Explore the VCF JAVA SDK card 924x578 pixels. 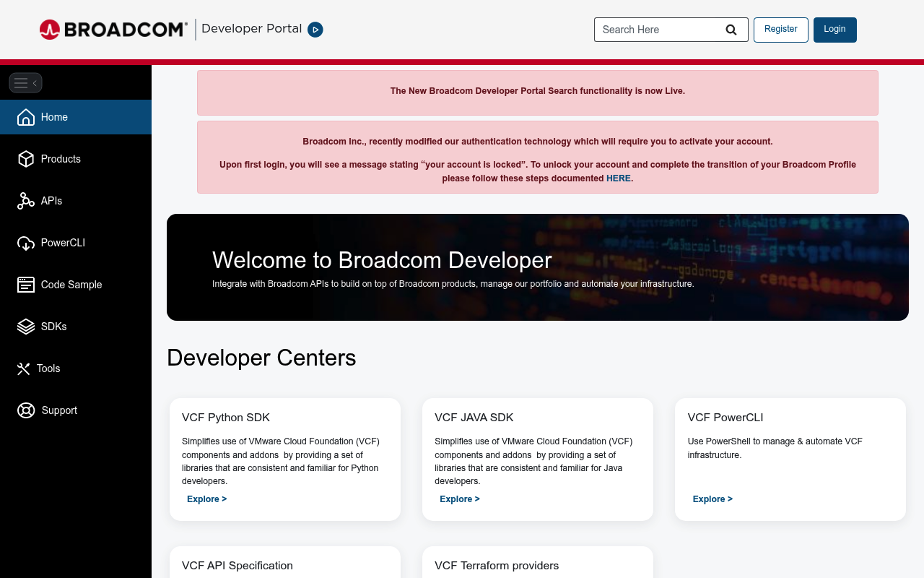(x=460, y=499)
